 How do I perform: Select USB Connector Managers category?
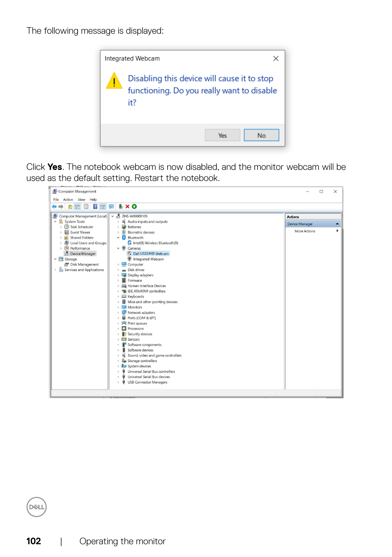[148, 382]
